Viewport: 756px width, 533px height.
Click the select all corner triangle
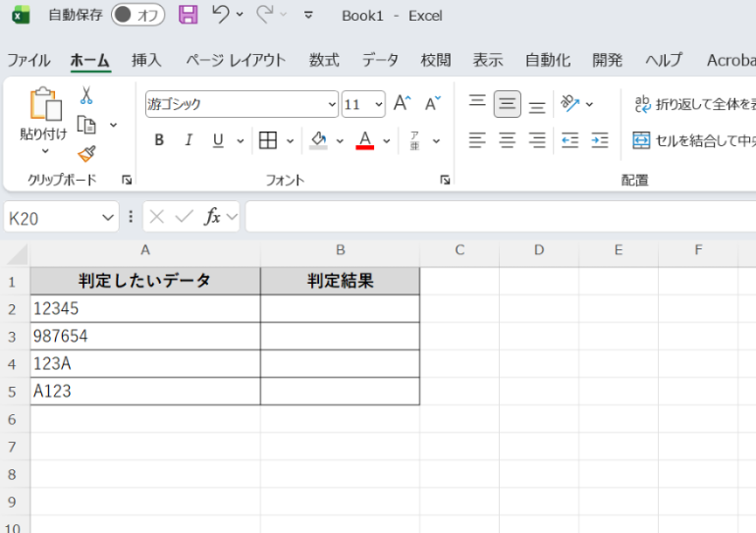tap(18, 254)
